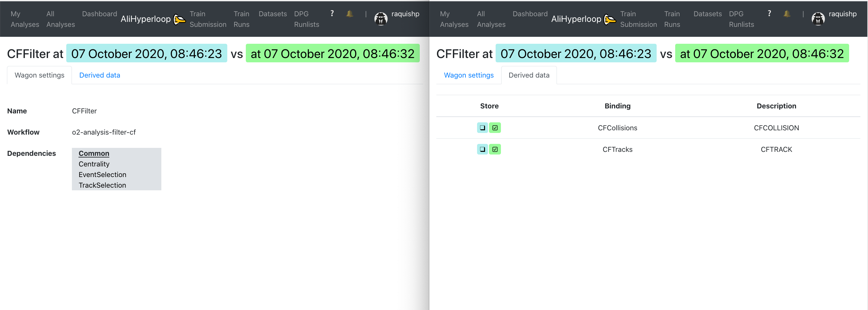Screen dimensions: 868x310
Task: Click the AliHyperloop train logo in left pane
Action: pos(179,19)
